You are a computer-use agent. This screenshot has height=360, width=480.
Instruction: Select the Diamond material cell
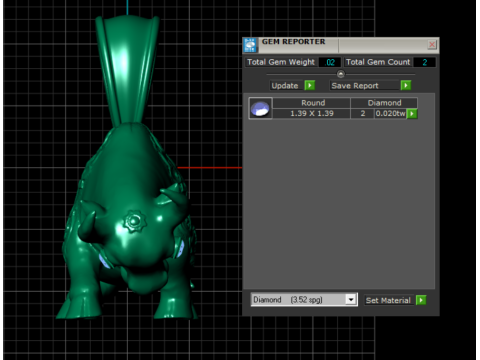[384, 103]
